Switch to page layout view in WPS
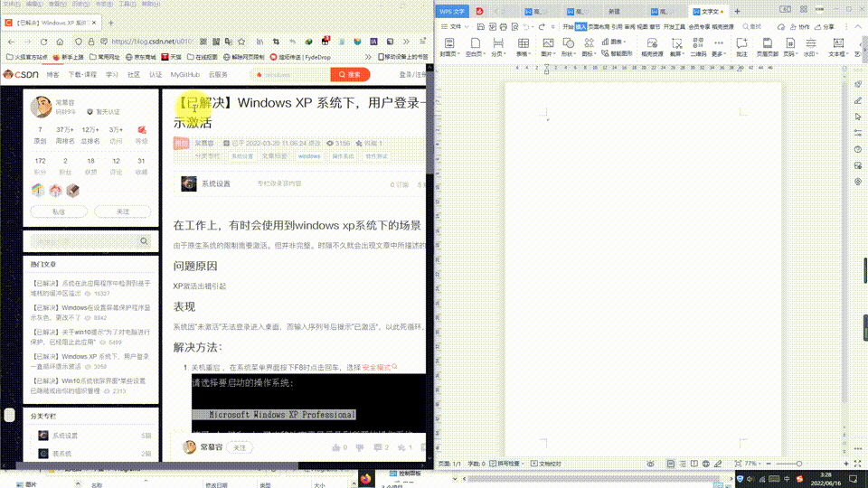868x488 pixels. [670, 464]
